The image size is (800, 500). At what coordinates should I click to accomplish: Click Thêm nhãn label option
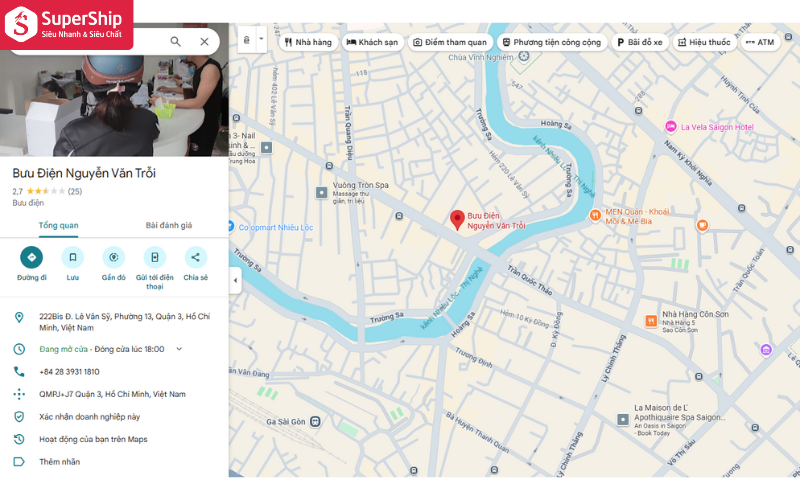(x=60, y=462)
